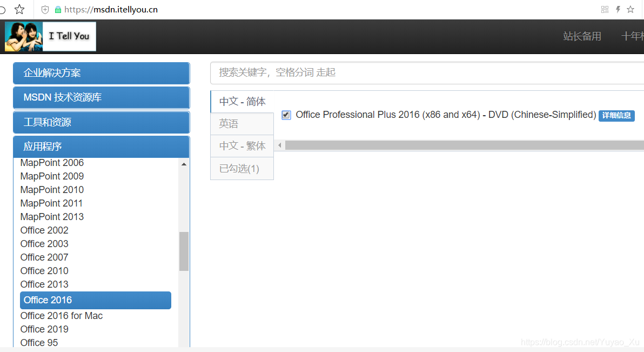Select Office 2003 in the list
The height and width of the screenshot is (352, 644).
tap(44, 244)
